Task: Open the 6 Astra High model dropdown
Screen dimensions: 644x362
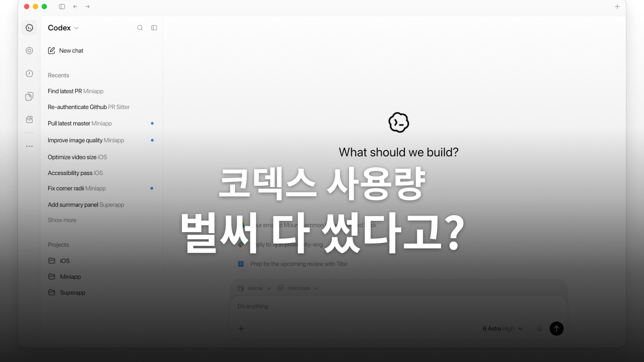Action: (503, 329)
